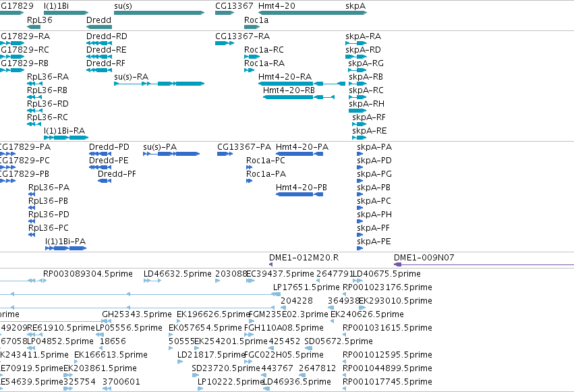Click transcript l(1)1Bi-RA
The image size is (574, 392).
(x=66, y=138)
